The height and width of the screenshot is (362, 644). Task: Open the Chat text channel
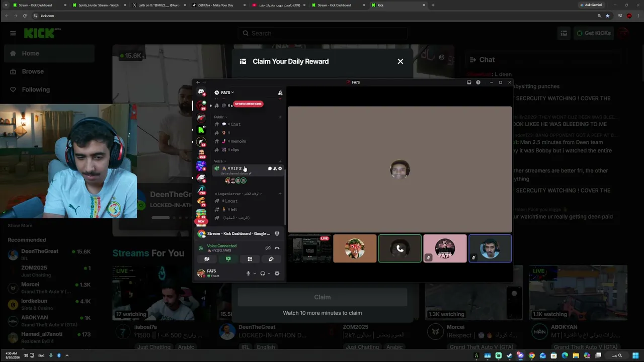pyautogui.click(x=248, y=124)
